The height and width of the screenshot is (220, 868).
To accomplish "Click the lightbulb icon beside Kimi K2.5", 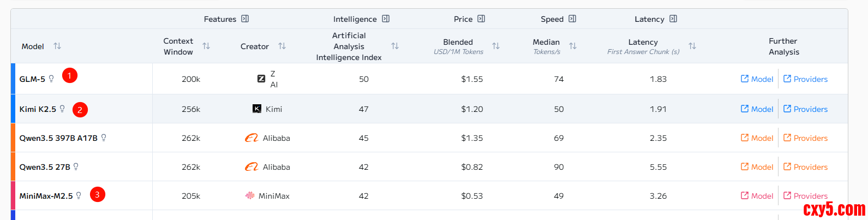I will pyautogui.click(x=62, y=109).
